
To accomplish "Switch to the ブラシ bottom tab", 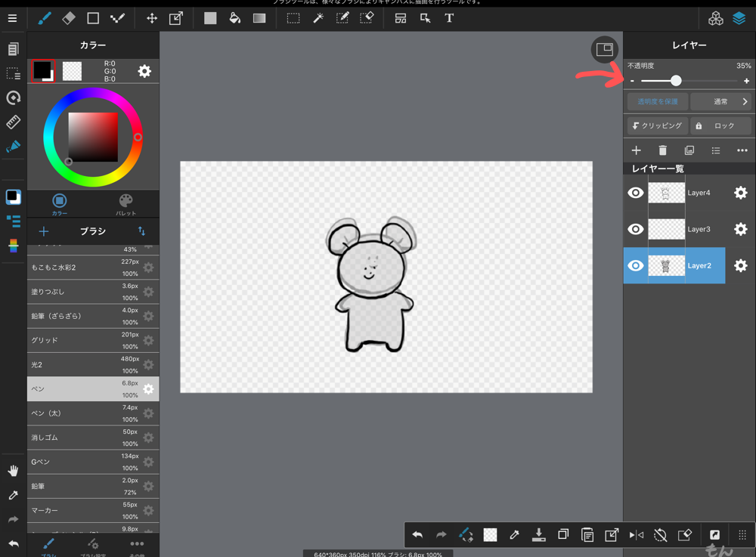I will [x=48, y=546].
